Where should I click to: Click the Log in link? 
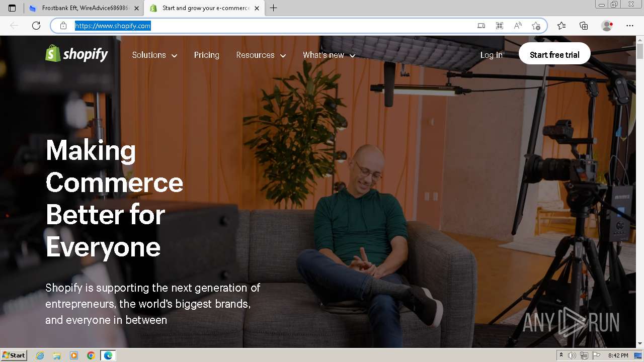[x=492, y=55]
